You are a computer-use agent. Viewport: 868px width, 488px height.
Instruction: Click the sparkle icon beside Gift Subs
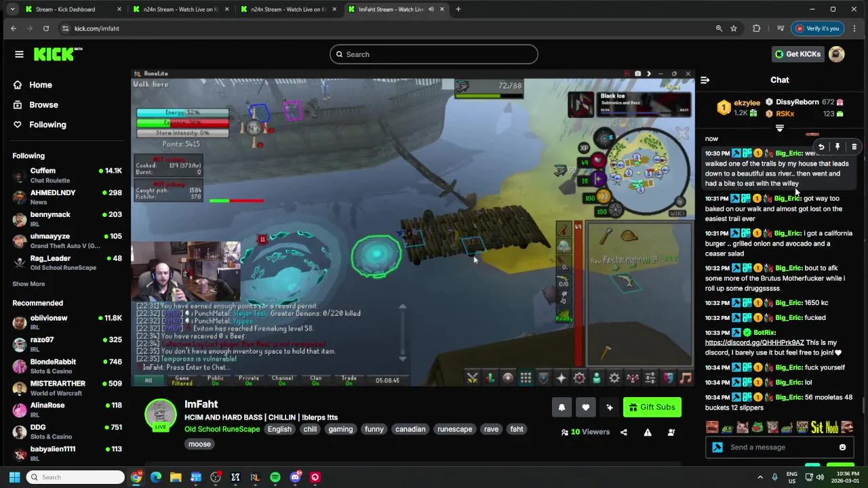(609, 407)
